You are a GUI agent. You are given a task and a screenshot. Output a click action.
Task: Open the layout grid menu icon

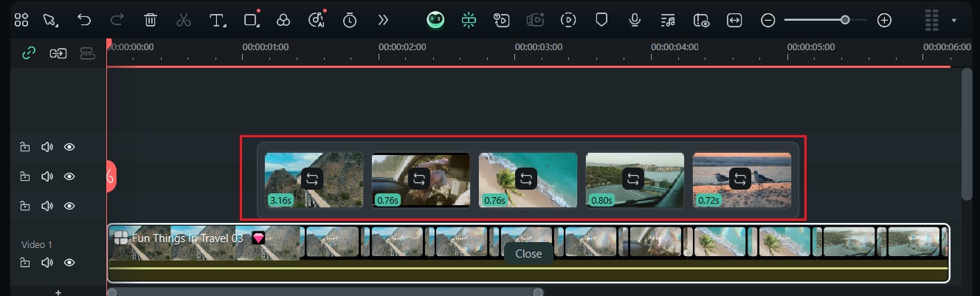point(21,21)
